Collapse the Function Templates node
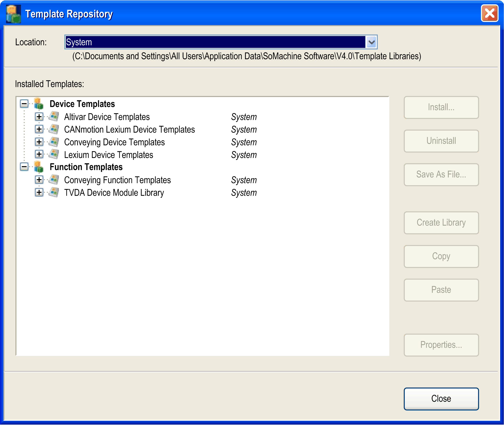Screen dimensions: 504x425 tap(24, 167)
